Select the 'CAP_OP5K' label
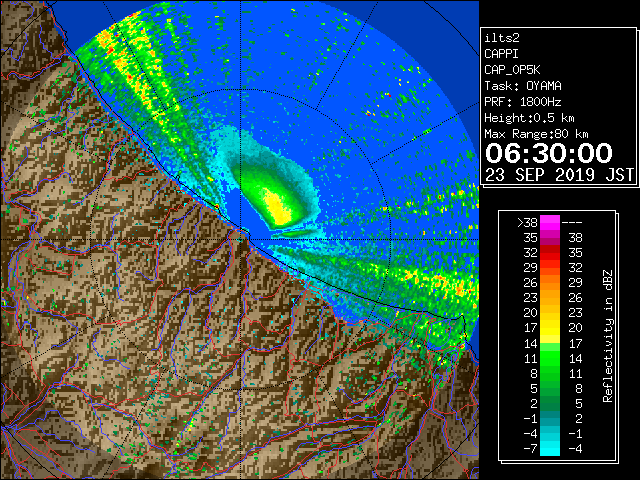Image resolution: width=640 pixels, height=480 pixels. pyautogui.click(x=512, y=70)
